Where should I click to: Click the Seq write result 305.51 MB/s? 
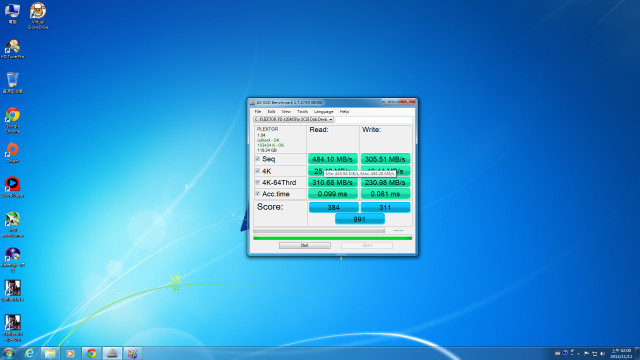[385, 159]
